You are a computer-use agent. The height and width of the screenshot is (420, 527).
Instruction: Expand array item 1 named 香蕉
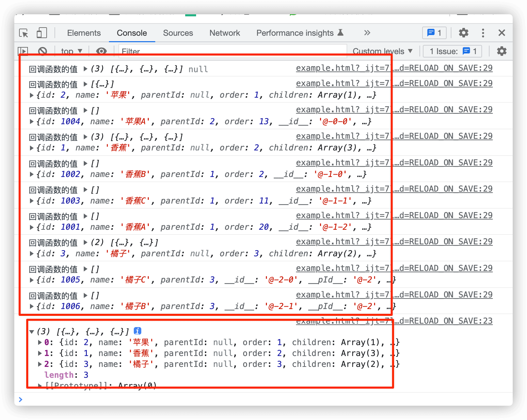[x=40, y=353]
